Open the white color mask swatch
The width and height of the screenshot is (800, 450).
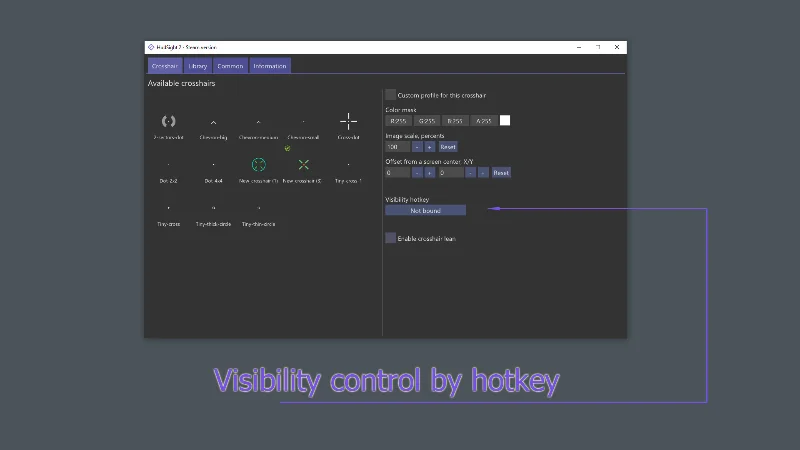(505, 120)
